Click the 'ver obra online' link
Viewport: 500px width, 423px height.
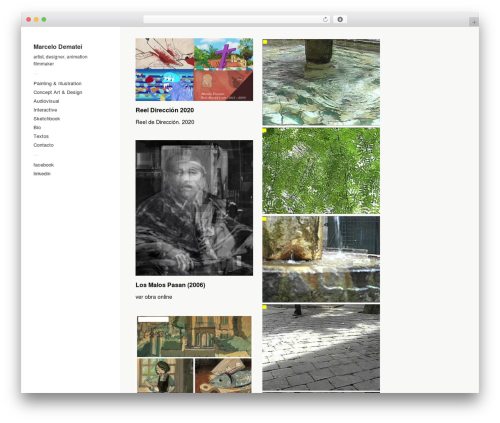pos(154,297)
